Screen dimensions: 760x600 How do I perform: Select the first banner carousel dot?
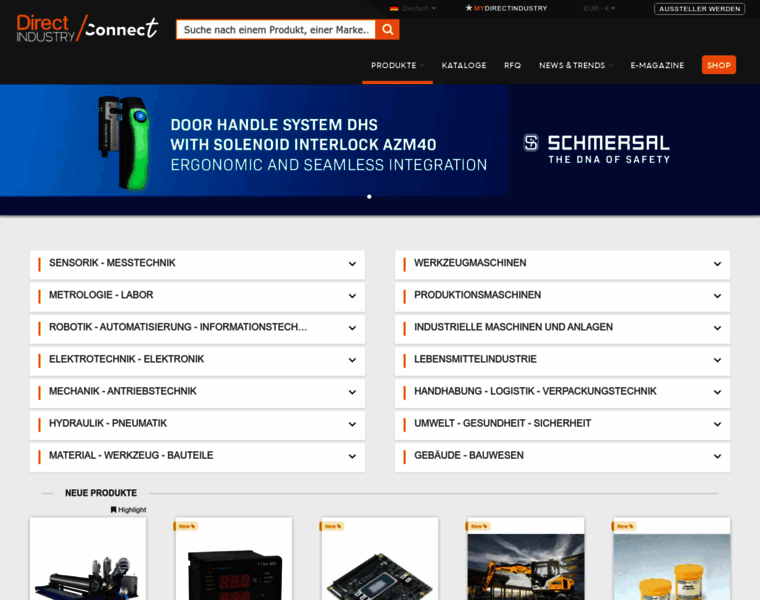[x=369, y=197]
